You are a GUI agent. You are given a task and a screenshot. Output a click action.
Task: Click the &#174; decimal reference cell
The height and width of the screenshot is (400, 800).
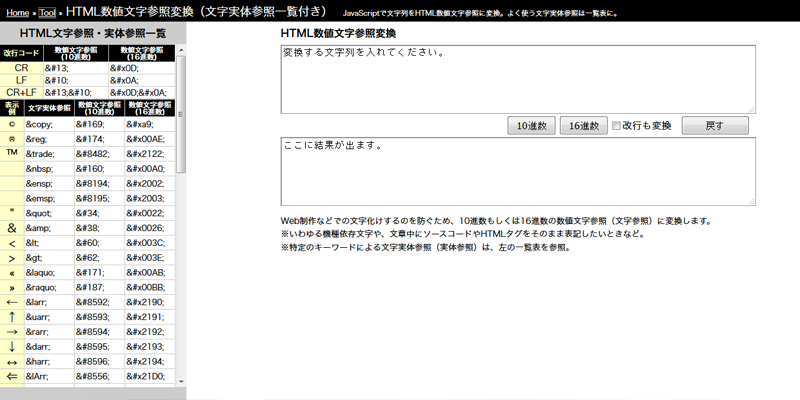[99, 139]
